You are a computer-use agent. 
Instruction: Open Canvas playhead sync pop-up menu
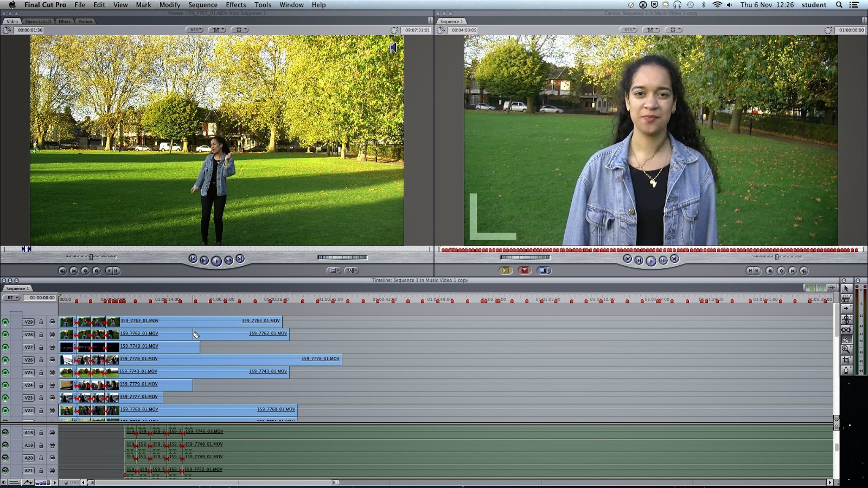[651, 30]
